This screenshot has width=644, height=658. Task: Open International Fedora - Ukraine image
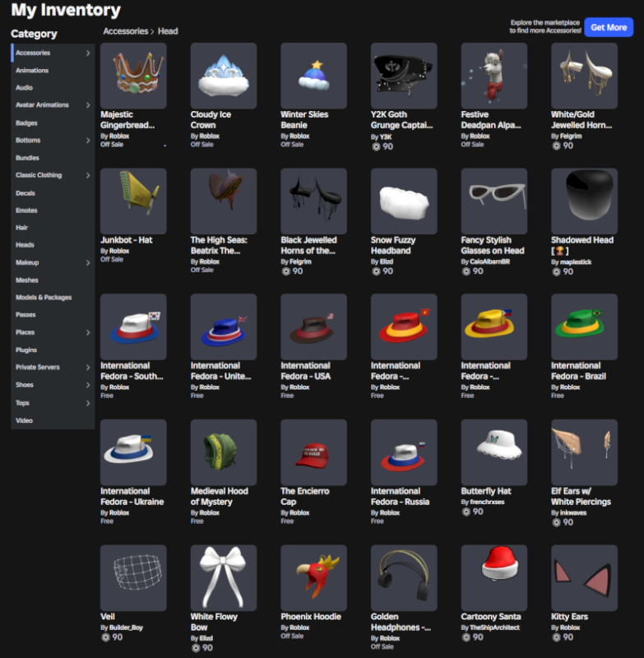(133, 452)
